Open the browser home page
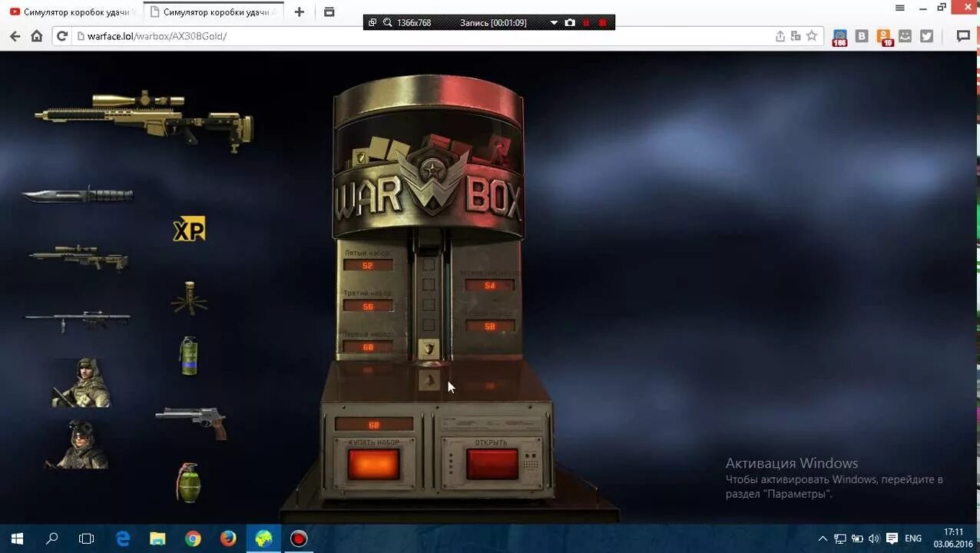This screenshot has width=980, height=553. pyautogui.click(x=36, y=36)
